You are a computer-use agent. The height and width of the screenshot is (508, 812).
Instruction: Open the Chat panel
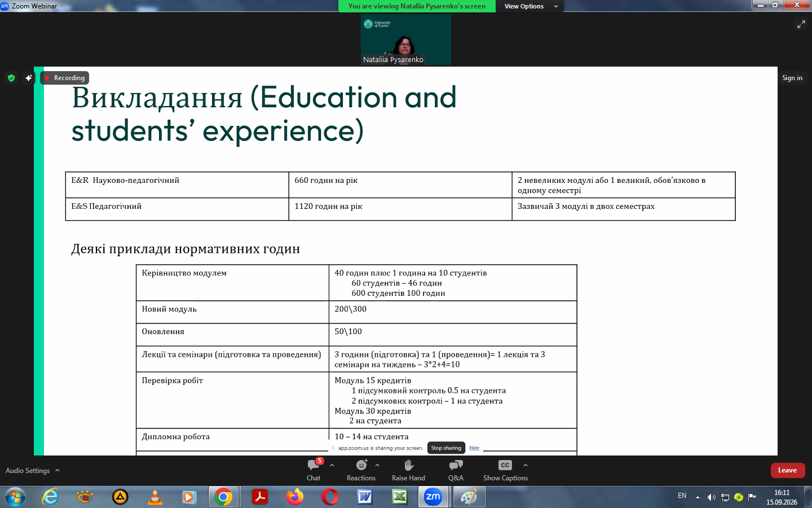314,470
